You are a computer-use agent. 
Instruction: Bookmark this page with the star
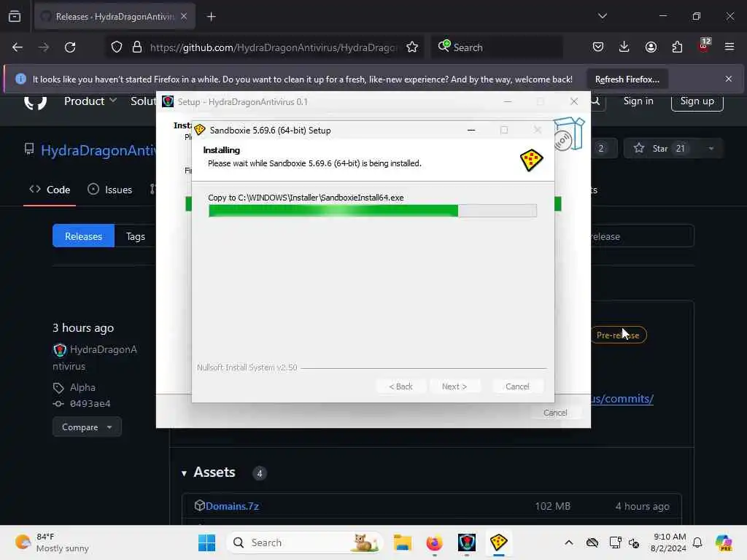[412, 47]
